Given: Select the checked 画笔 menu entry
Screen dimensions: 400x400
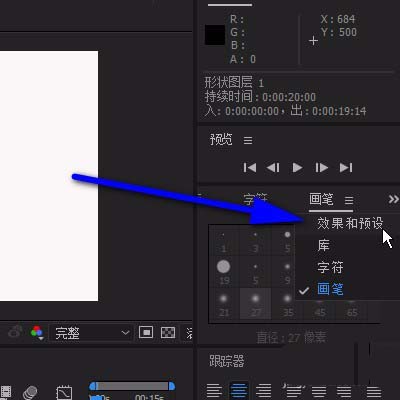Looking at the screenshot, I should tap(330, 289).
